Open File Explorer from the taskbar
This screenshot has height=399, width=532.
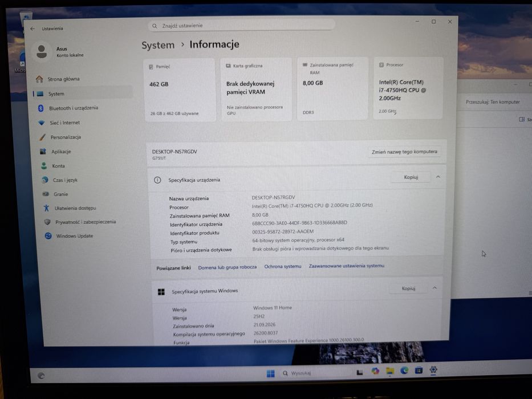pos(389,371)
